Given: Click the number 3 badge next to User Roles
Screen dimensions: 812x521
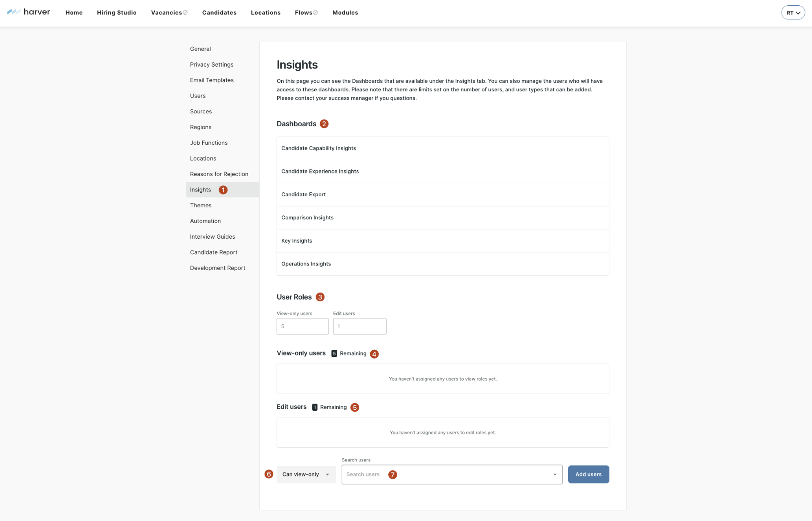Looking at the screenshot, I should tap(320, 297).
